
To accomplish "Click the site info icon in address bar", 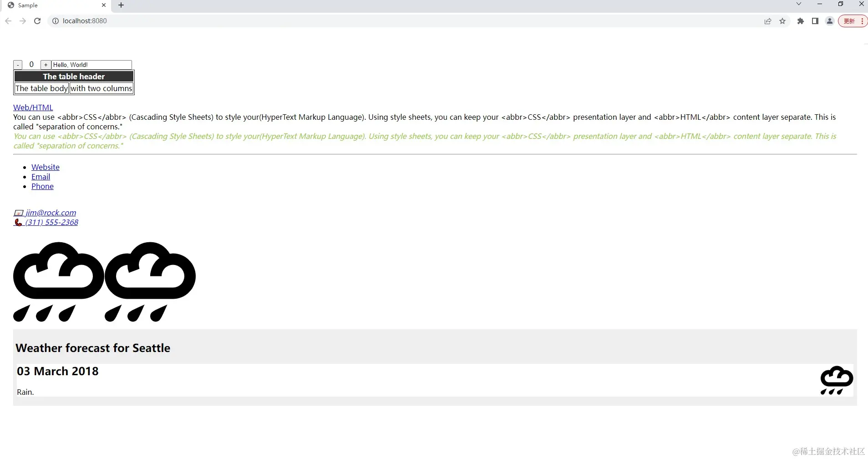I will tap(55, 21).
